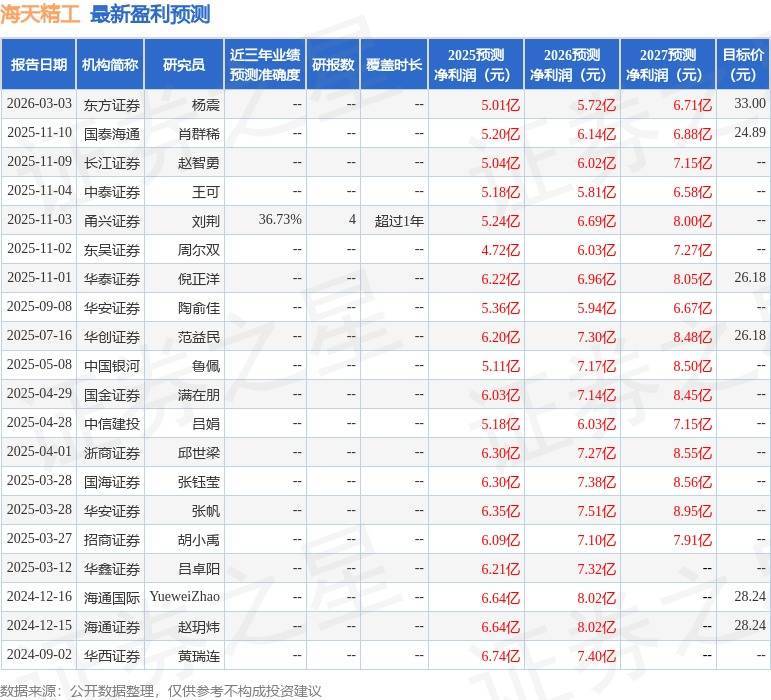
Task: Click the 甬兴证券 institution name
Action: tap(111, 220)
